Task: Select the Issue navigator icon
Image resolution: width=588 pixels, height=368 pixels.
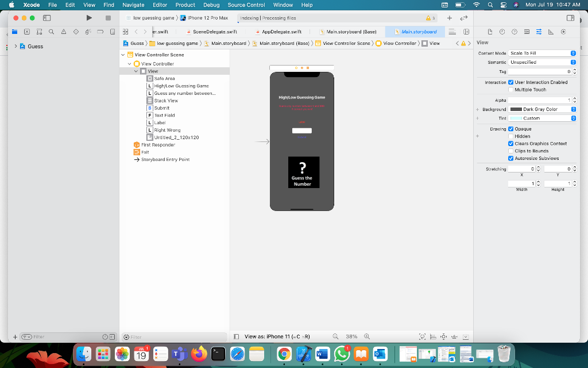Action: point(64,32)
